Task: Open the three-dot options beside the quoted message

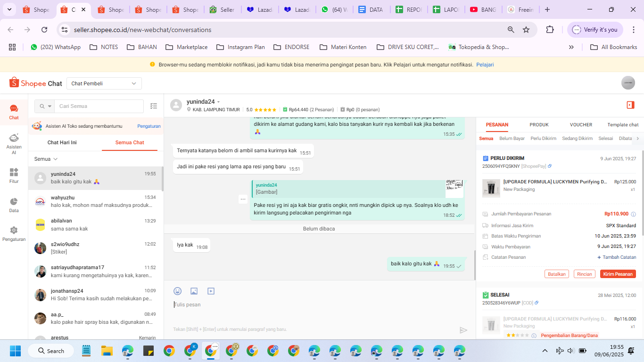Action: [x=243, y=199]
